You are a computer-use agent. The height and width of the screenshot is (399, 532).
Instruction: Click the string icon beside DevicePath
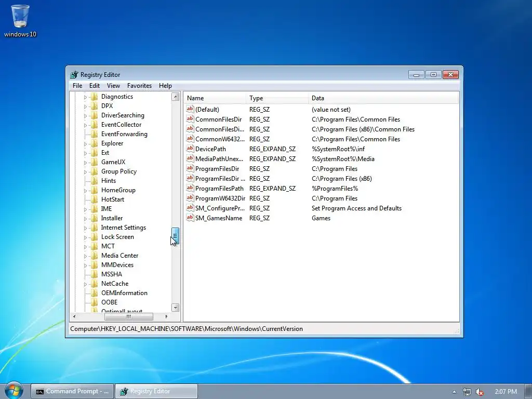pos(190,149)
